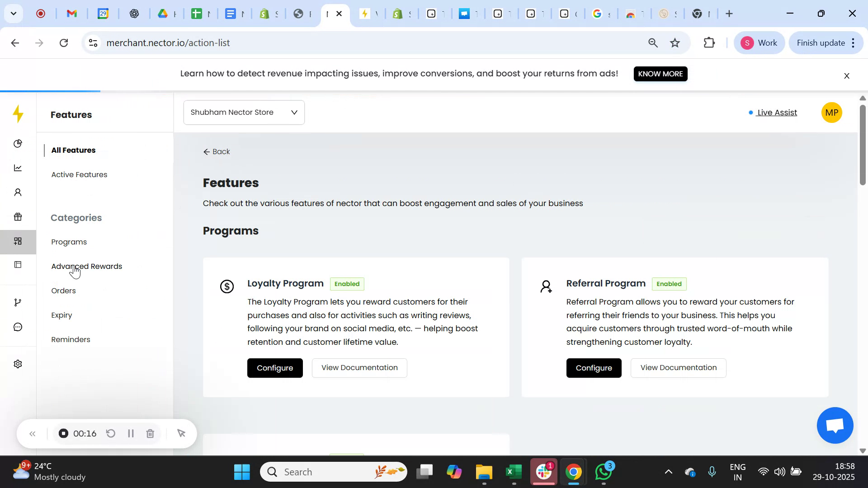Click the Nector lightning bolt logo

pyautogui.click(x=18, y=114)
